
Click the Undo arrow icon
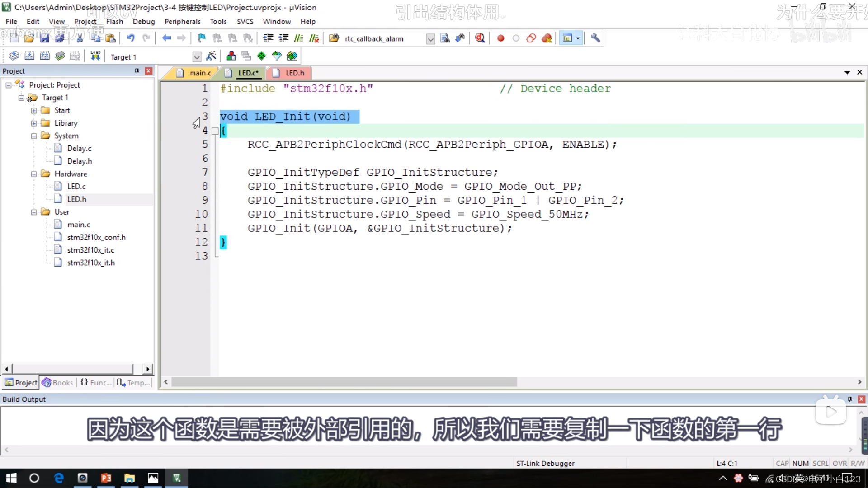[x=131, y=38]
